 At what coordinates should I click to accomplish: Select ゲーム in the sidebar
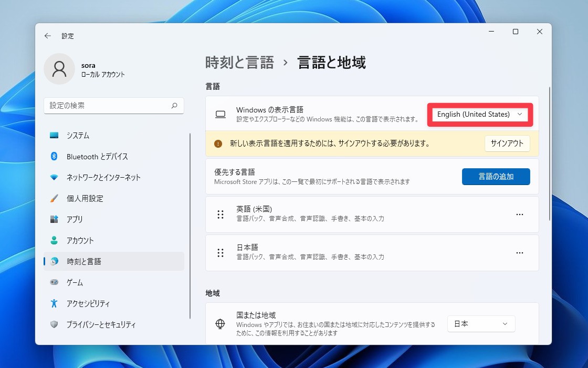(x=113, y=282)
